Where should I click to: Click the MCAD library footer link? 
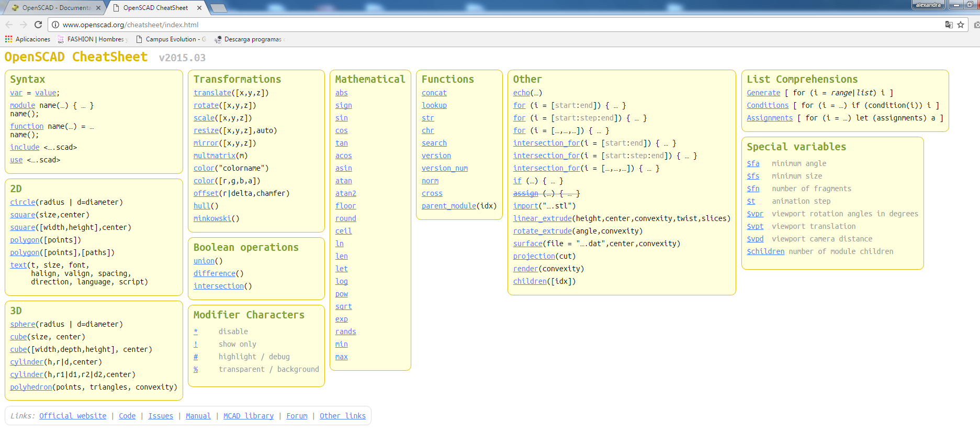(249, 416)
